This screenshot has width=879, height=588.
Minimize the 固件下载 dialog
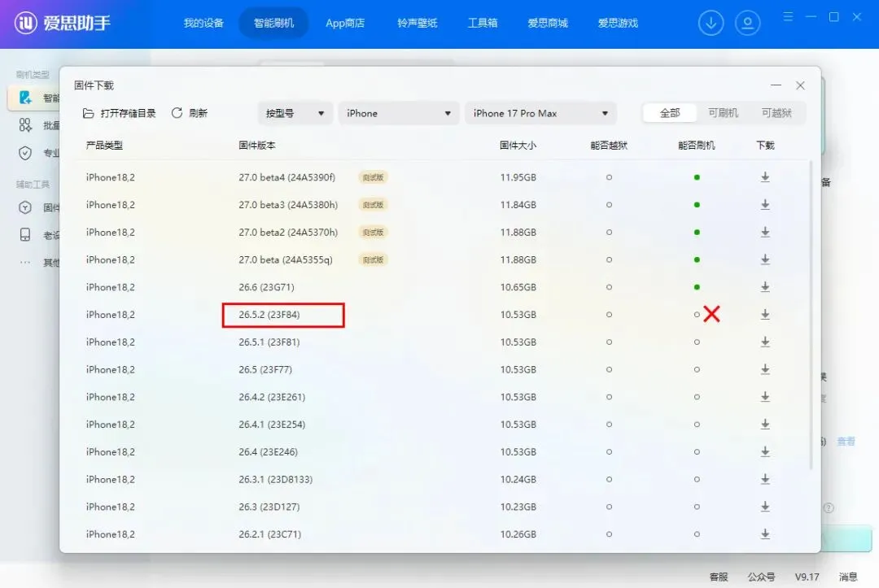pyautogui.click(x=776, y=85)
